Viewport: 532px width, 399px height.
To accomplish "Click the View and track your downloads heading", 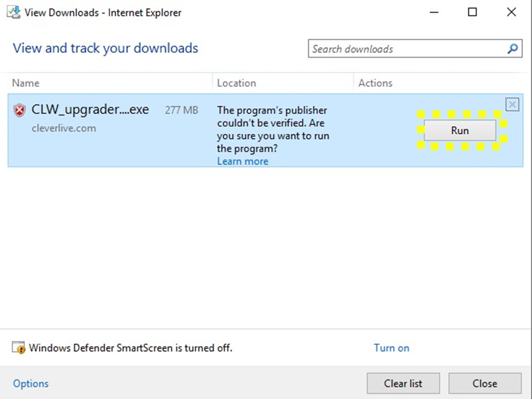I will click(x=106, y=48).
